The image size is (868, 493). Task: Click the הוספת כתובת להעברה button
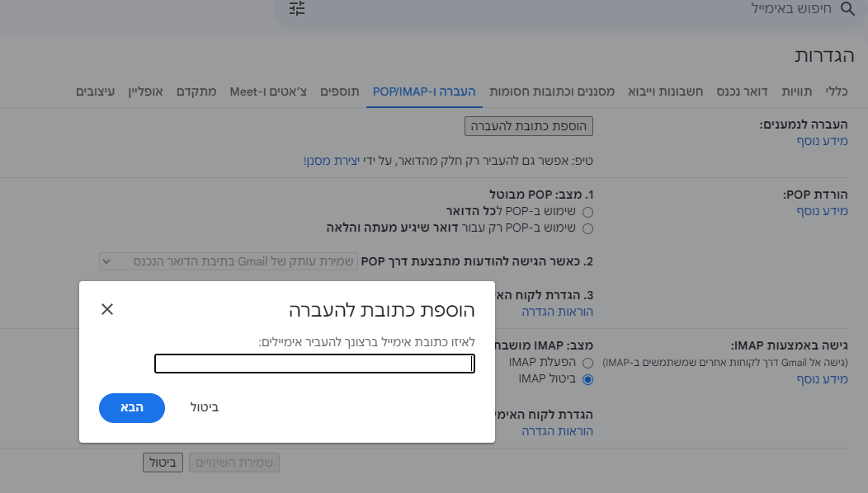point(528,125)
